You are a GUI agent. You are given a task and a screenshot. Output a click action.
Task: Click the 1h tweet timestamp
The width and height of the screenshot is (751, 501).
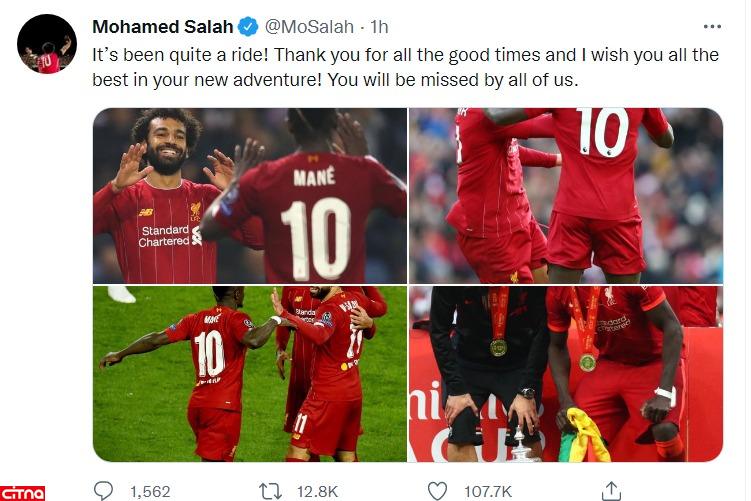click(379, 27)
